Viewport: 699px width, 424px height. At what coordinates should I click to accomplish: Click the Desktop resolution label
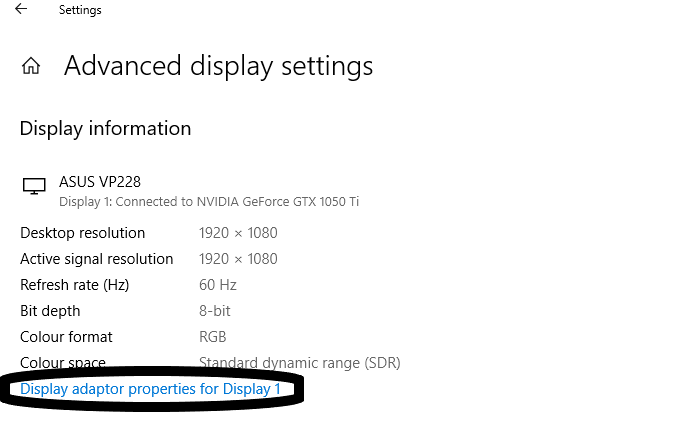click(x=82, y=233)
